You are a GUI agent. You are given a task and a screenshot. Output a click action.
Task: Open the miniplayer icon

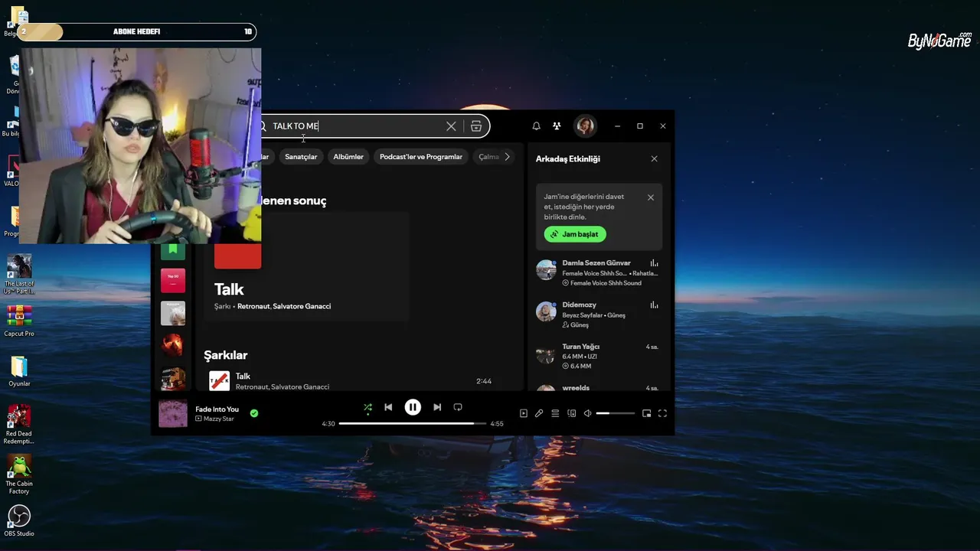pyautogui.click(x=647, y=413)
